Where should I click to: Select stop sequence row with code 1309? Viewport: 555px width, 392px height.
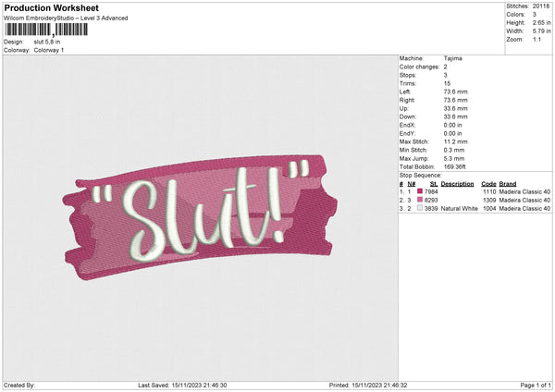click(x=472, y=200)
